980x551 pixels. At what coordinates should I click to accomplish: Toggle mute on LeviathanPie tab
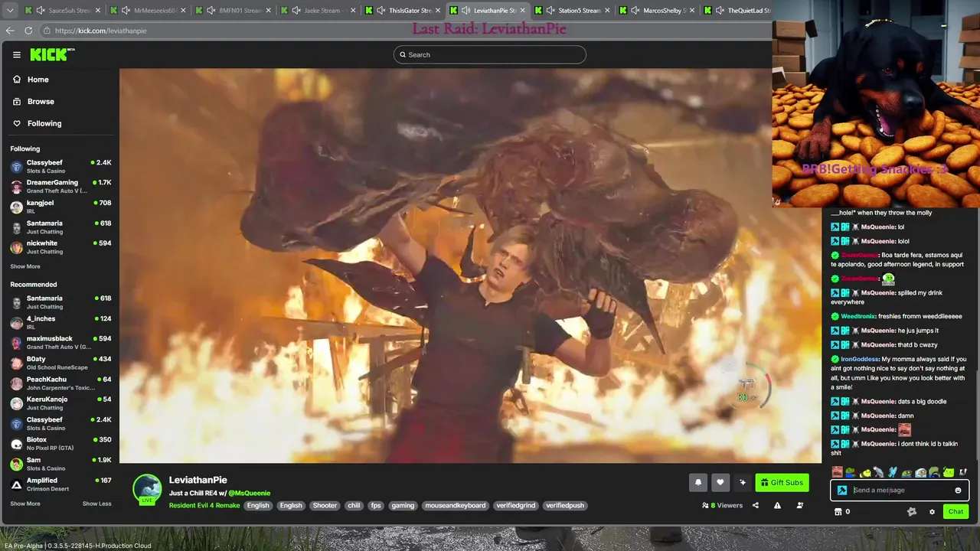[x=465, y=11]
